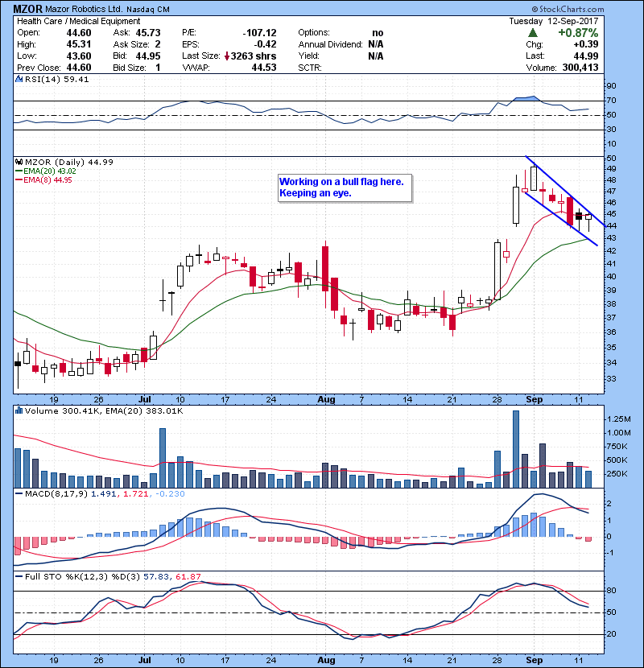Screen dimensions: 644x668
Task: Click the MACD(8,17,9) panel label
Action: [56, 494]
